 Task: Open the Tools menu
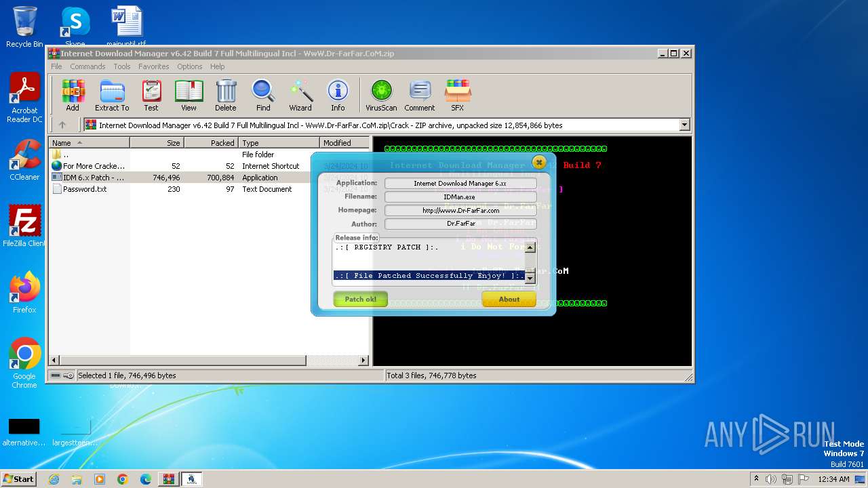(x=122, y=66)
